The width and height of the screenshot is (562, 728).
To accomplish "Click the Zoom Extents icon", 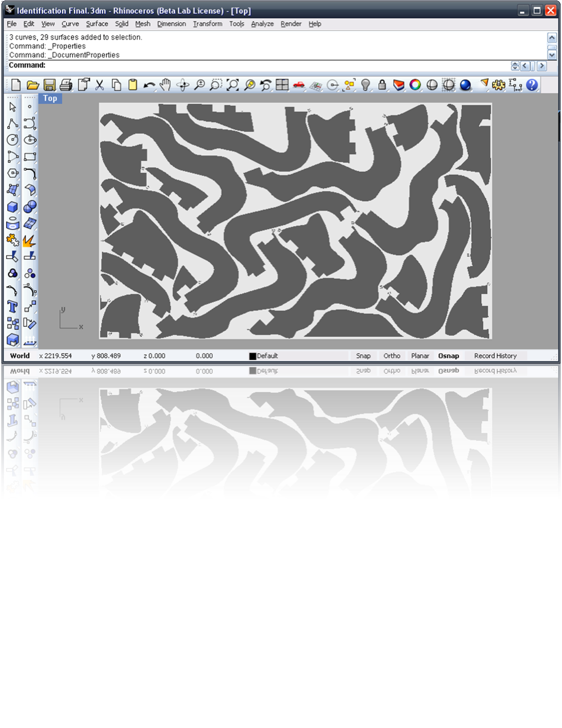I will pyautogui.click(x=232, y=85).
